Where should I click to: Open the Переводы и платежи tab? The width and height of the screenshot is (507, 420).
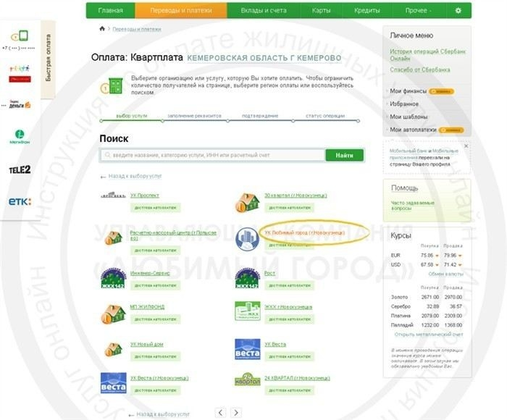point(181,11)
